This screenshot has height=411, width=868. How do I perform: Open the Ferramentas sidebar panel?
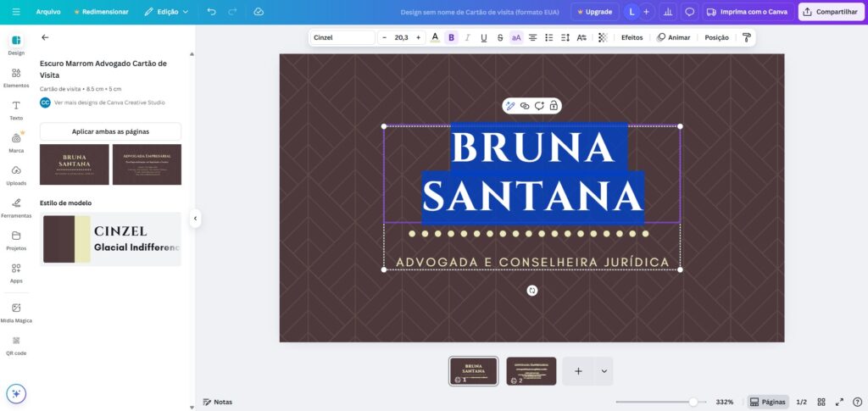pyautogui.click(x=16, y=208)
